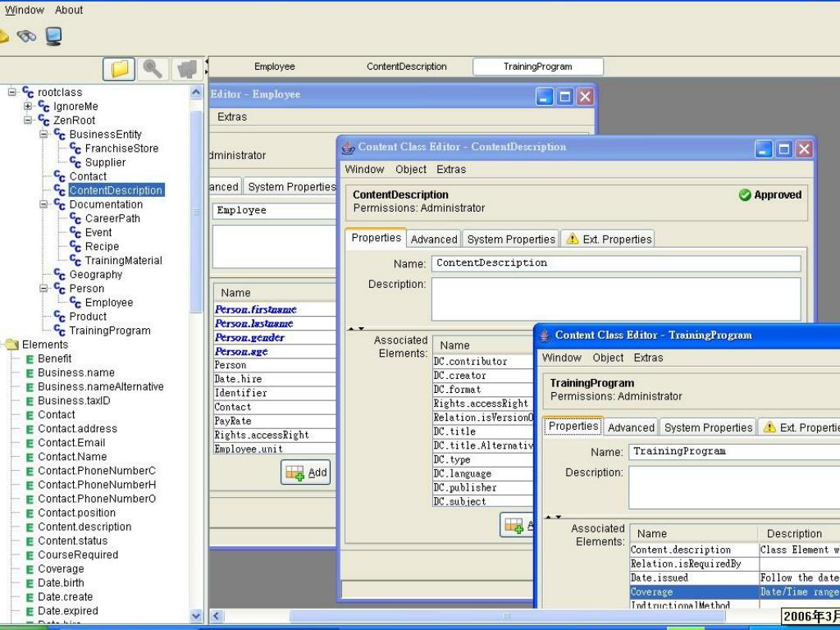Click the warning icon on ContentDescription Ext. Properties tab
This screenshot has width=840, height=630.
[x=572, y=239]
